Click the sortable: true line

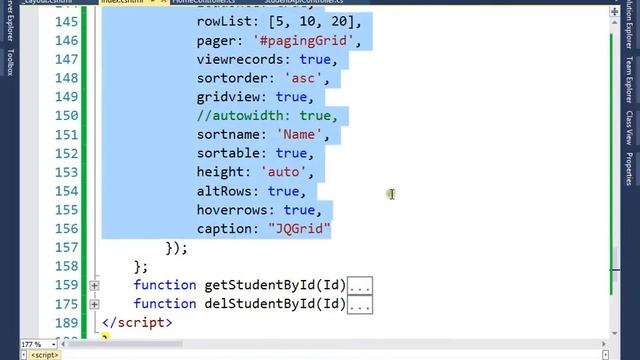pos(255,153)
